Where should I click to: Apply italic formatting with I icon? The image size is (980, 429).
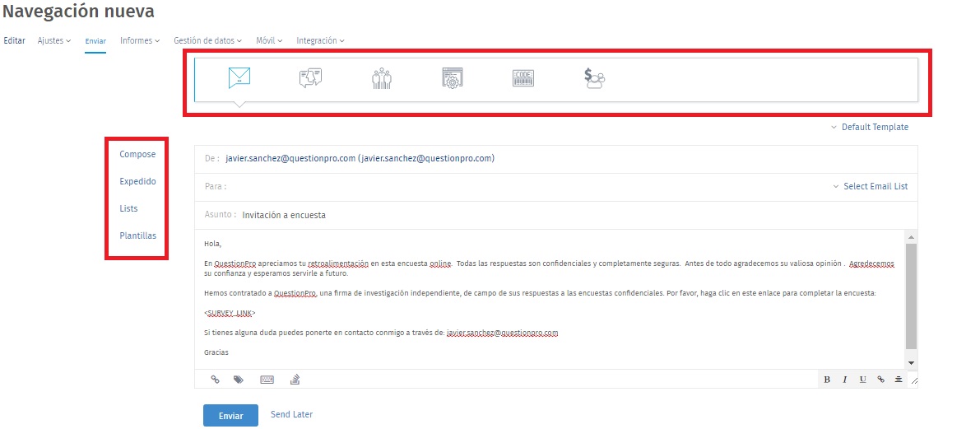[x=844, y=380]
